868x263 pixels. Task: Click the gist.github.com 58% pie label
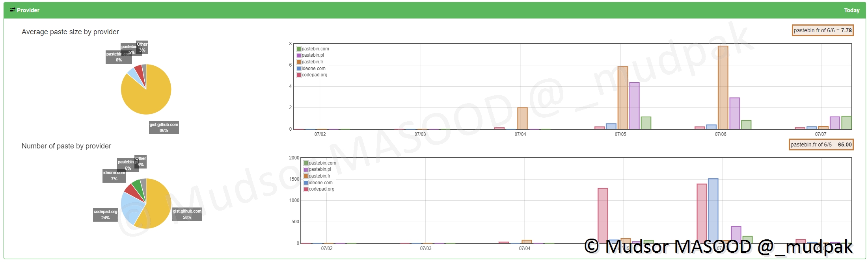187,214
